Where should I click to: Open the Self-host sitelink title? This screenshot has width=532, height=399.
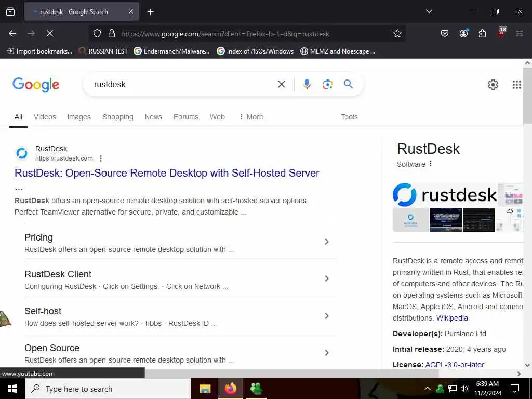(x=43, y=311)
